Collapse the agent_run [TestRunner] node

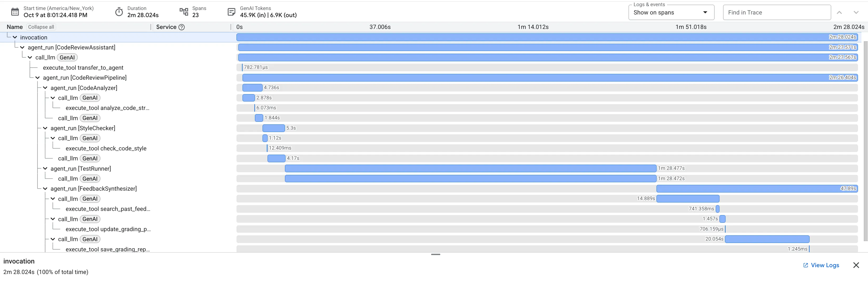[45, 169]
